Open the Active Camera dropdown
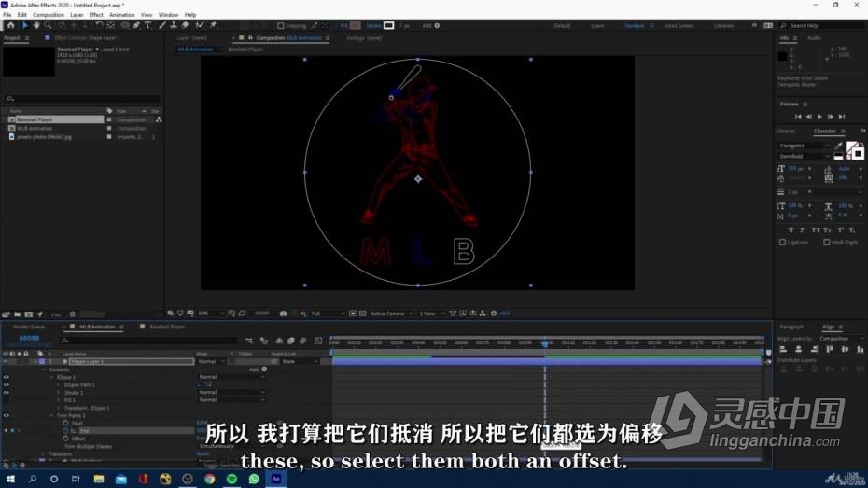Screen dimensions: 868x488 point(392,314)
